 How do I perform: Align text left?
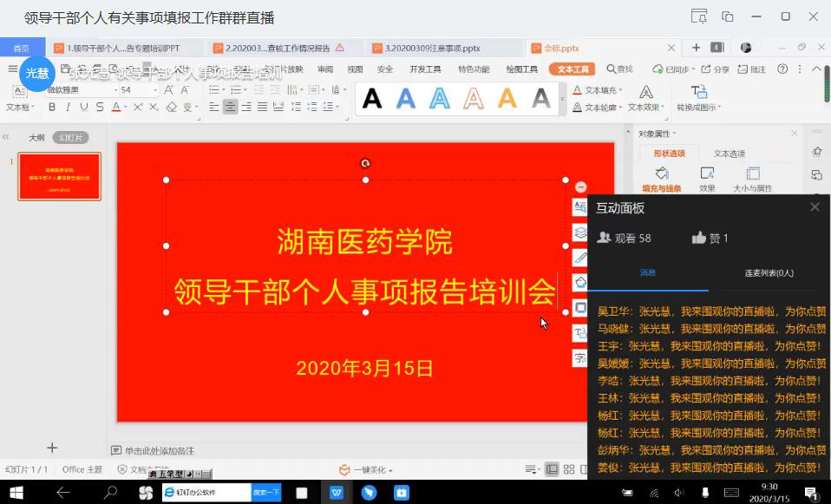coord(214,107)
